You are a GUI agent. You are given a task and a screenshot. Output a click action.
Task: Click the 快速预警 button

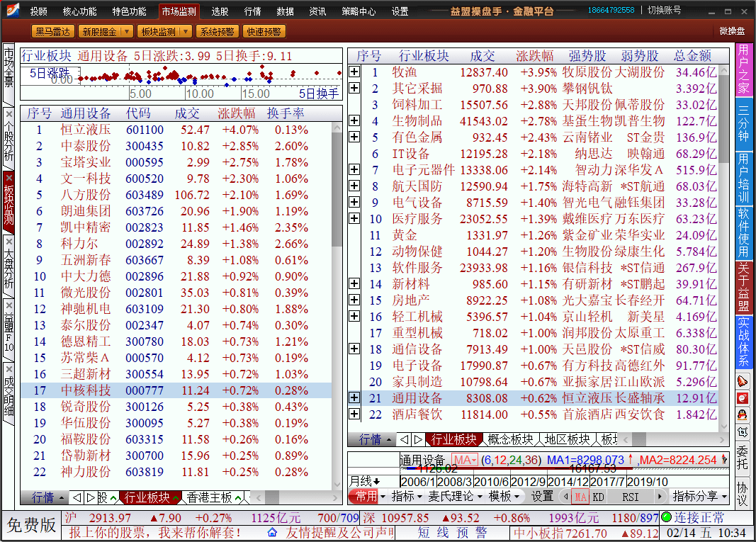pyautogui.click(x=264, y=32)
